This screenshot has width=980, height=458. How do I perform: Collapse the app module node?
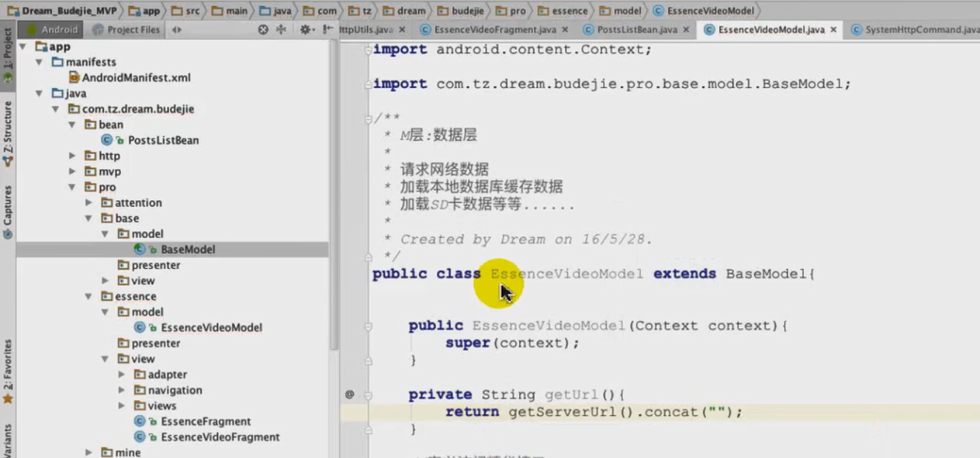(23, 47)
